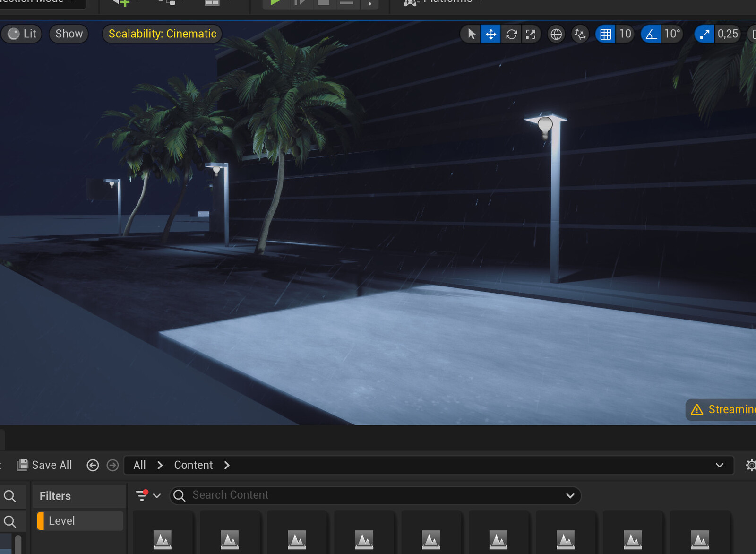Click the Streaming warning notice
This screenshot has height=554, width=756.
pyautogui.click(x=721, y=409)
